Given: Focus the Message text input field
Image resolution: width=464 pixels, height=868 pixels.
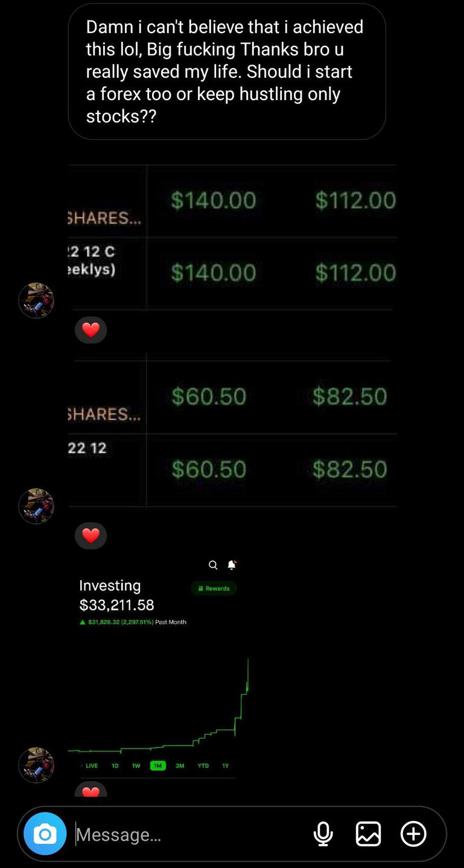Looking at the screenshot, I should [187, 834].
